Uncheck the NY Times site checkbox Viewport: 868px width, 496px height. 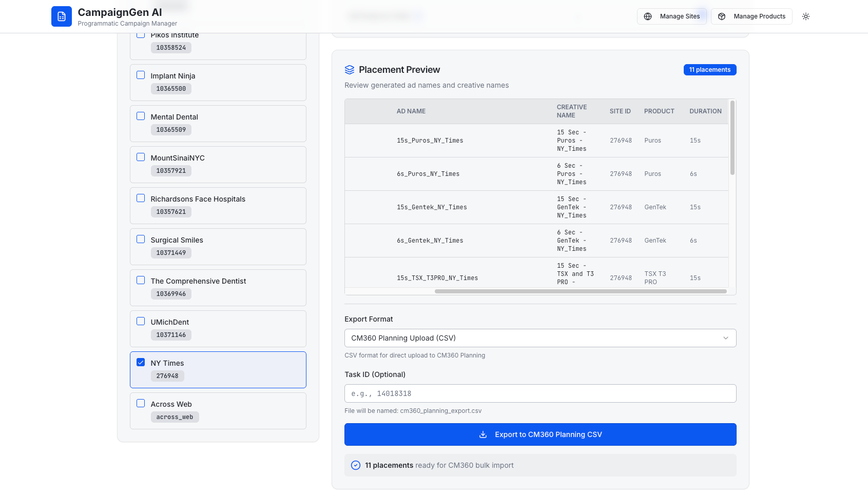141,362
